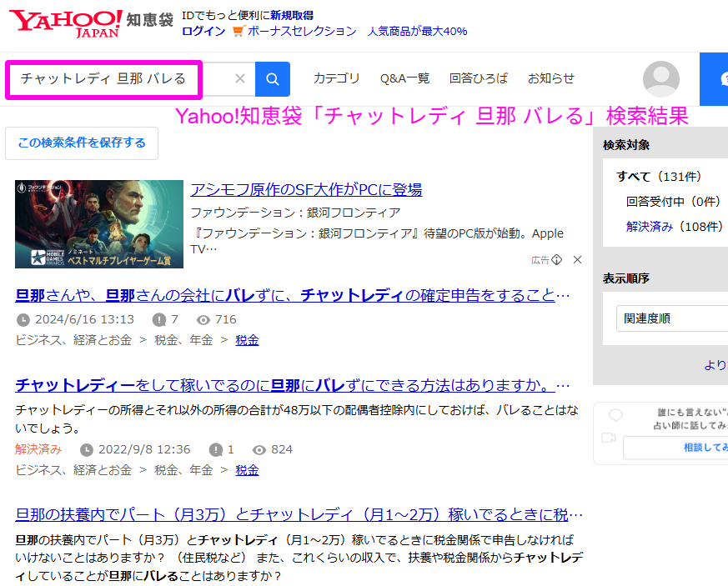
Task: Click the 新規取得 link
Action: pos(292,16)
